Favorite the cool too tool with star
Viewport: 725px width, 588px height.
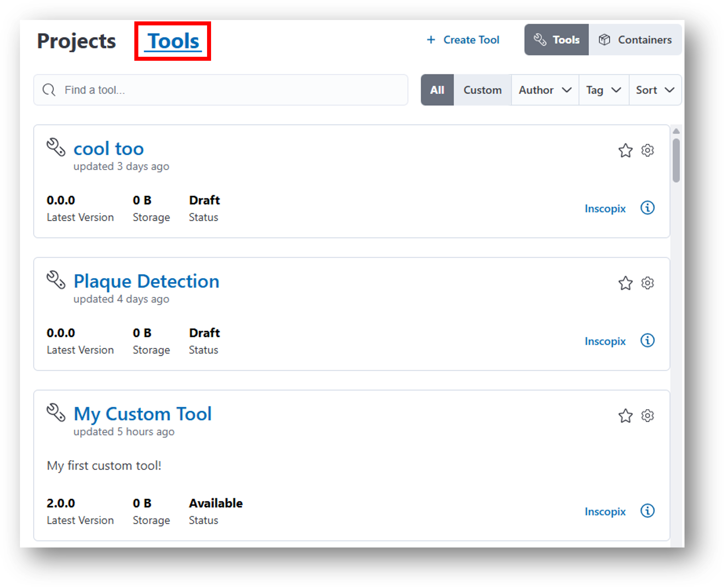point(625,150)
